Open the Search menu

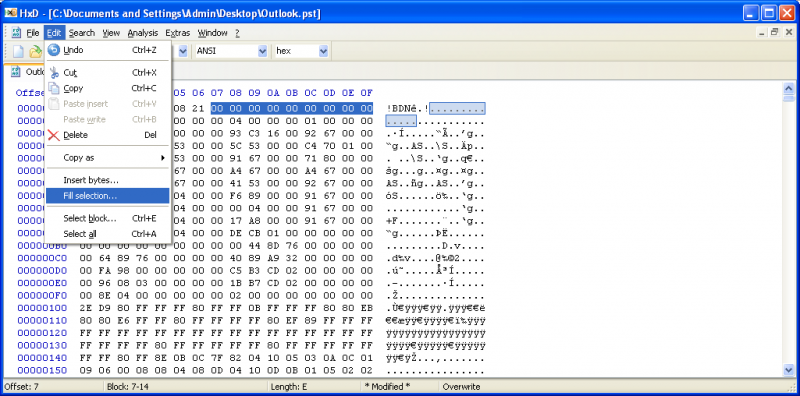82,33
